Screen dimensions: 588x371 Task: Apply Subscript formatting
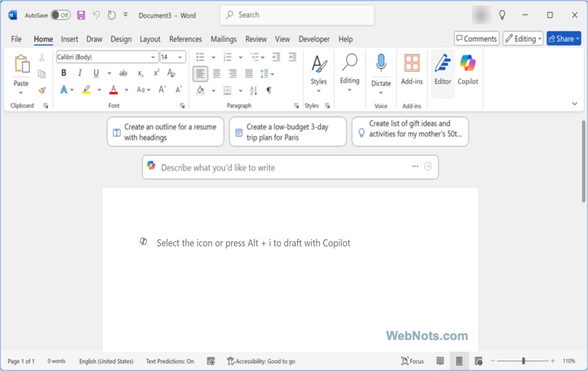tap(141, 74)
